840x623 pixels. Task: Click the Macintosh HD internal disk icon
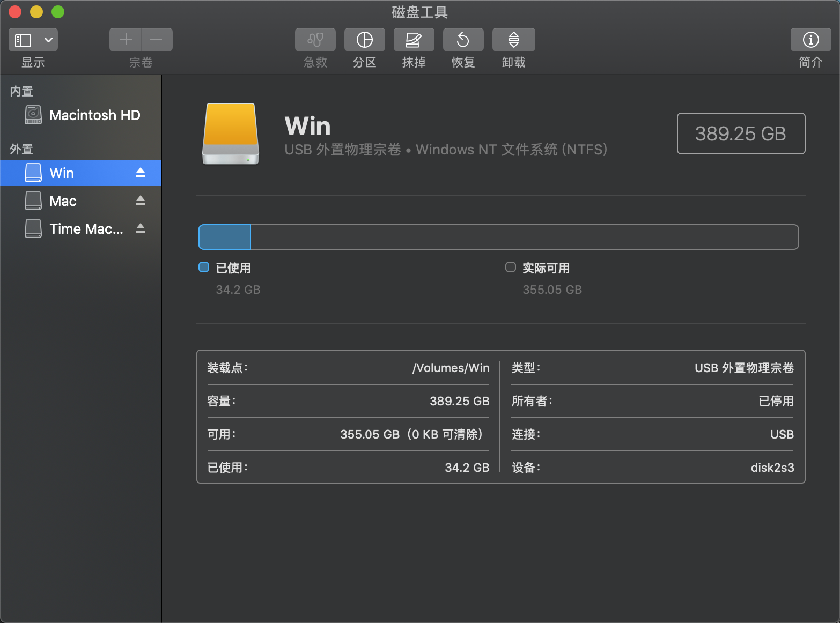33,115
